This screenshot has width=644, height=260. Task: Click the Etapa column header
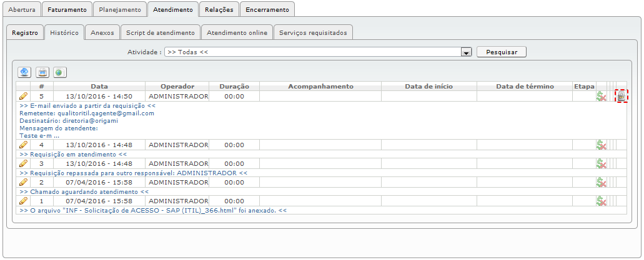point(585,86)
